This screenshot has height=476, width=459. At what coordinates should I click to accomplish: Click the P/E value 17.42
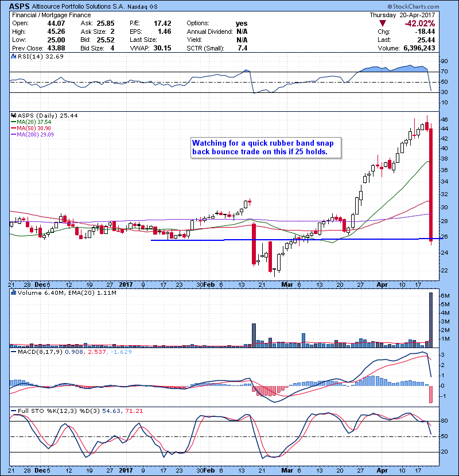(162, 23)
